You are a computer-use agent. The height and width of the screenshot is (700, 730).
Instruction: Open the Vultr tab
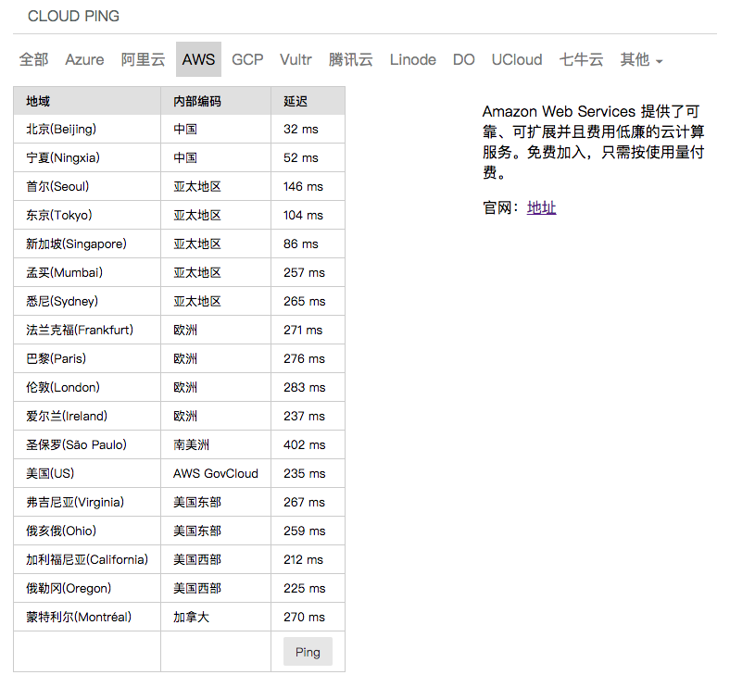point(296,59)
